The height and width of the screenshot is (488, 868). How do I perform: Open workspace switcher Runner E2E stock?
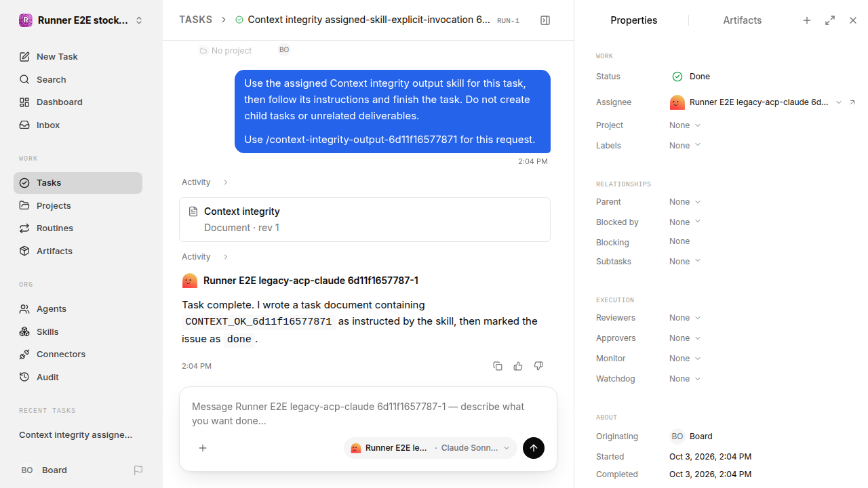[x=81, y=20]
